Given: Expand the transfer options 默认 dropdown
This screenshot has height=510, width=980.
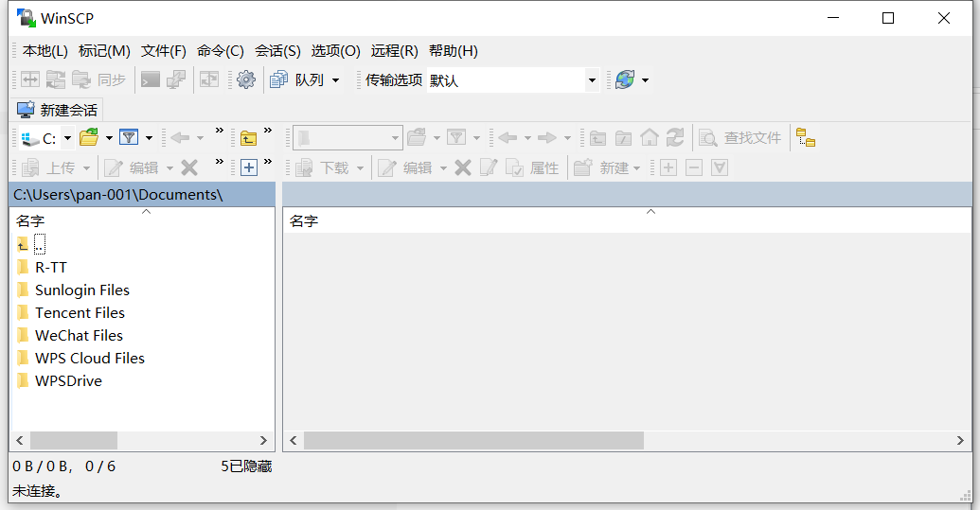Looking at the screenshot, I should [592, 79].
